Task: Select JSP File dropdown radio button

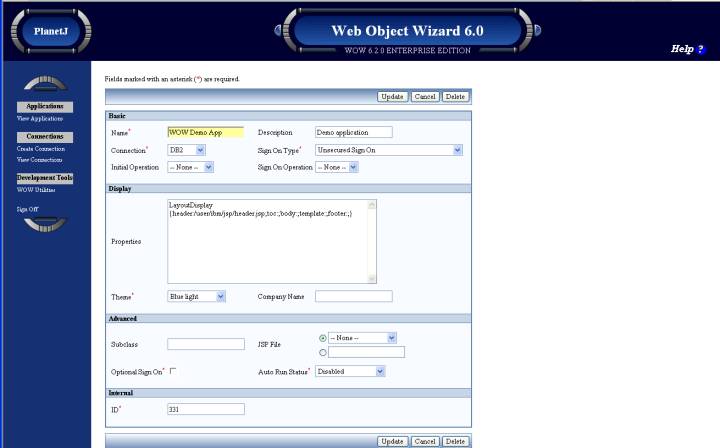Action: pos(323,338)
